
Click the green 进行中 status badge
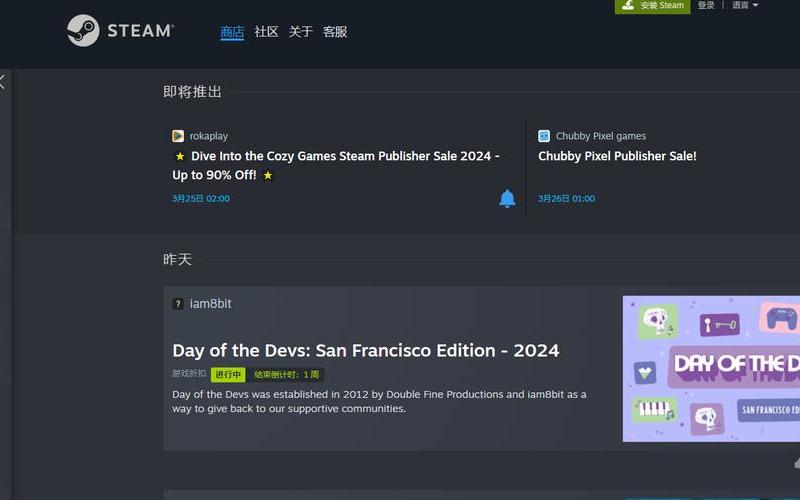tap(228, 374)
